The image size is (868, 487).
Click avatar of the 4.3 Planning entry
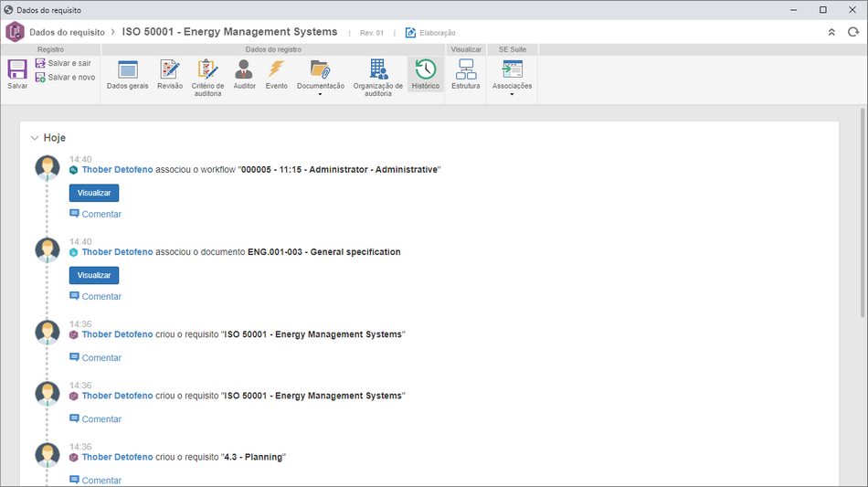47,455
